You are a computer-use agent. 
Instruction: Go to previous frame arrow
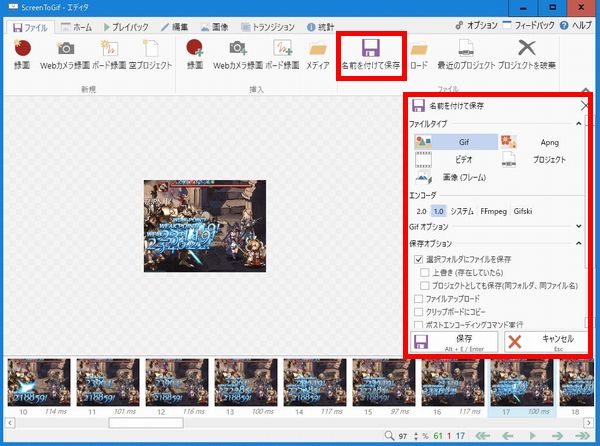[x=507, y=436]
